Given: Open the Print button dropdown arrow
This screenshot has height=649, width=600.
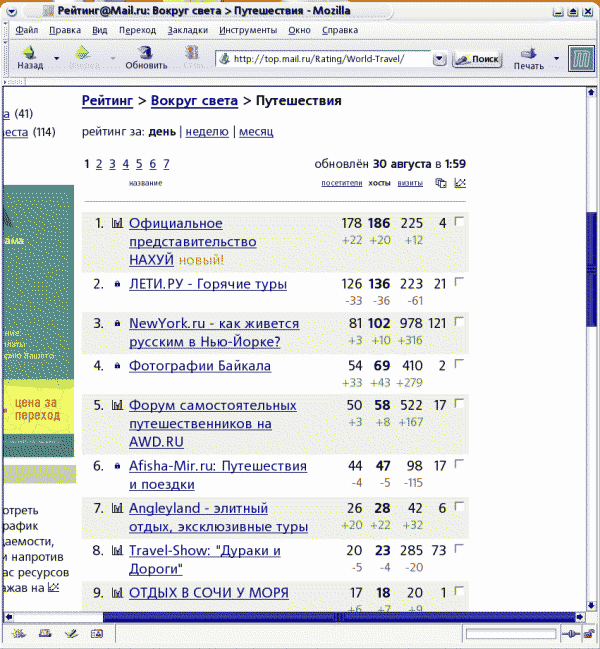Looking at the screenshot, I should click(x=557, y=58).
